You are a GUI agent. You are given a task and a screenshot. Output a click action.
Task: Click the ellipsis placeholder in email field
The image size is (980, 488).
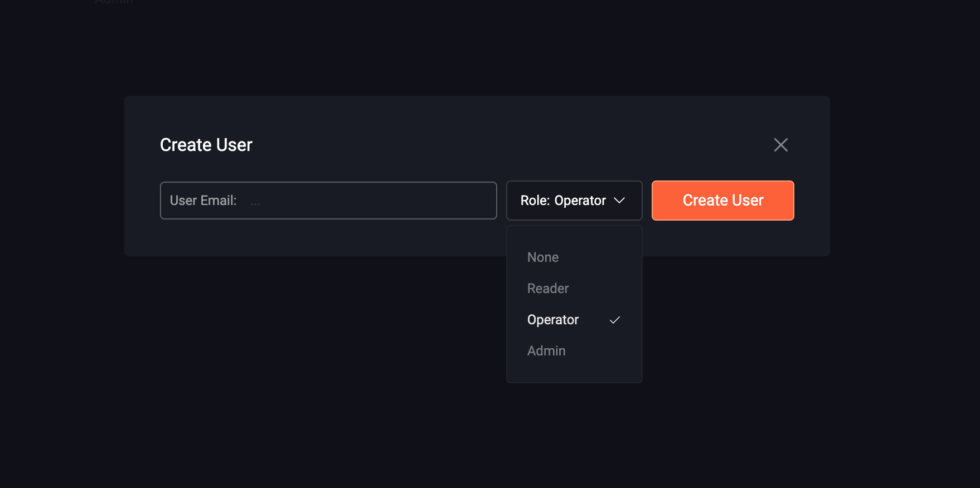click(255, 203)
